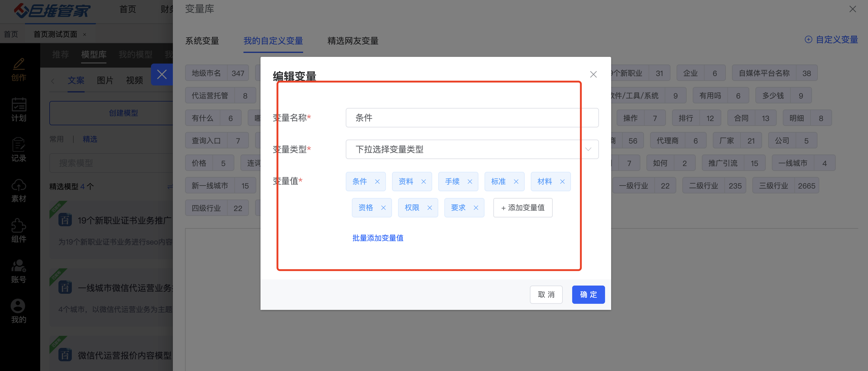Open the 组件 puzzle piece icon
This screenshot has width=868, height=371.
click(x=19, y=231)
